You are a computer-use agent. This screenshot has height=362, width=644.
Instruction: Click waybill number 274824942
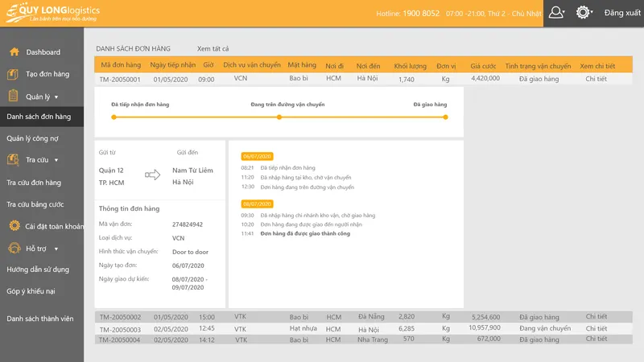pyautogui.click(x=188, y=224)
